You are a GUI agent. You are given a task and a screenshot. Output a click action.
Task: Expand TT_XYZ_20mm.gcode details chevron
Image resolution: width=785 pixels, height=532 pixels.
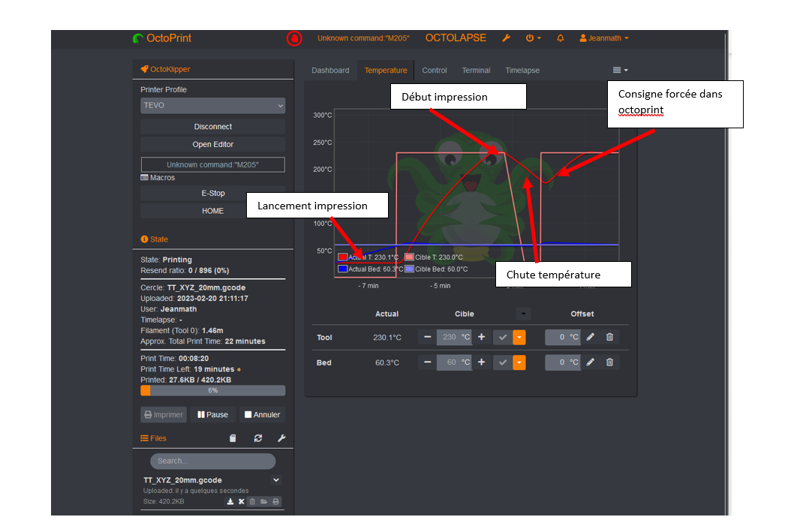[x=276, y=480]
